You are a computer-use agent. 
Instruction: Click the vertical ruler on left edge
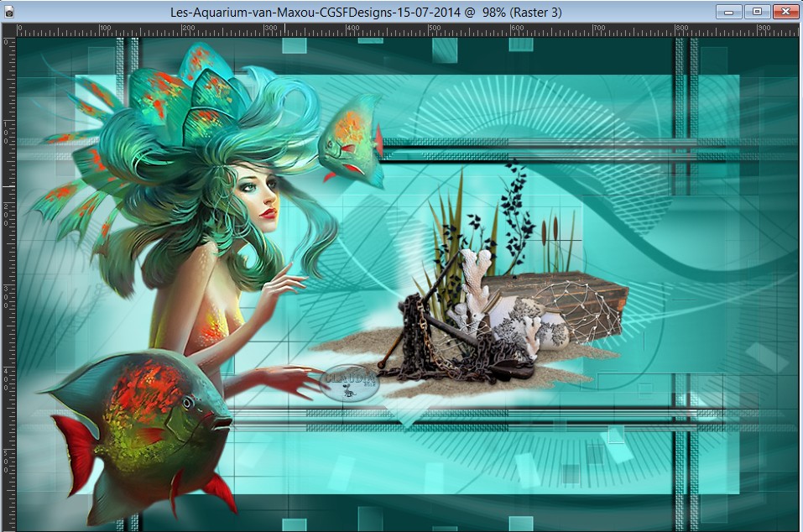[x=9, y=284]
